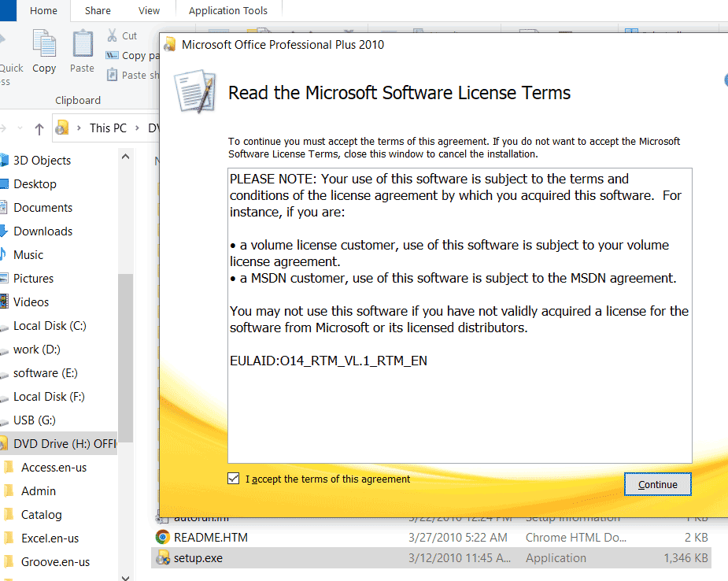This screenshot has height=581, width=728.
Task: Click the navigation pane scroll up arrow
Action: point(125,157)
